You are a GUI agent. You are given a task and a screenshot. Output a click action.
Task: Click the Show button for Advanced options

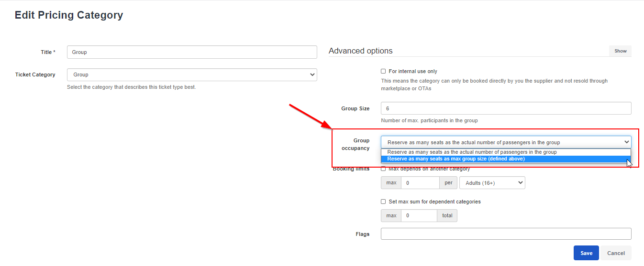click(620, 51)
